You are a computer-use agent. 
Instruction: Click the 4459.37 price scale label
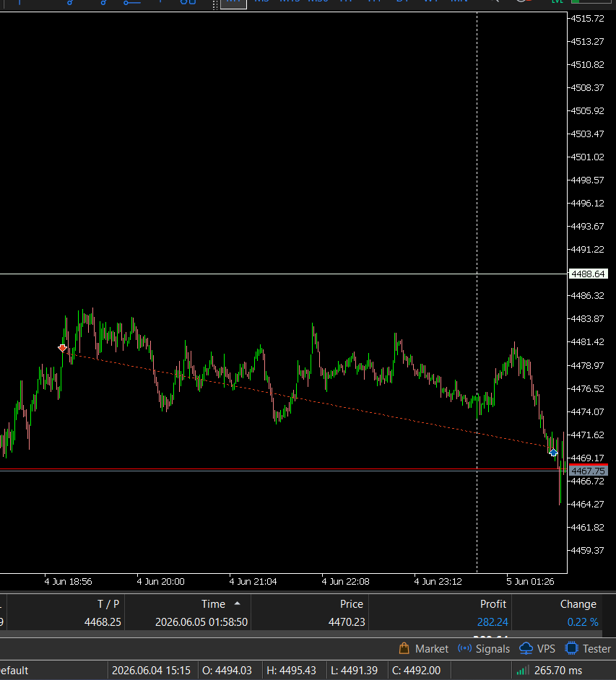click(x=587, y=550)
